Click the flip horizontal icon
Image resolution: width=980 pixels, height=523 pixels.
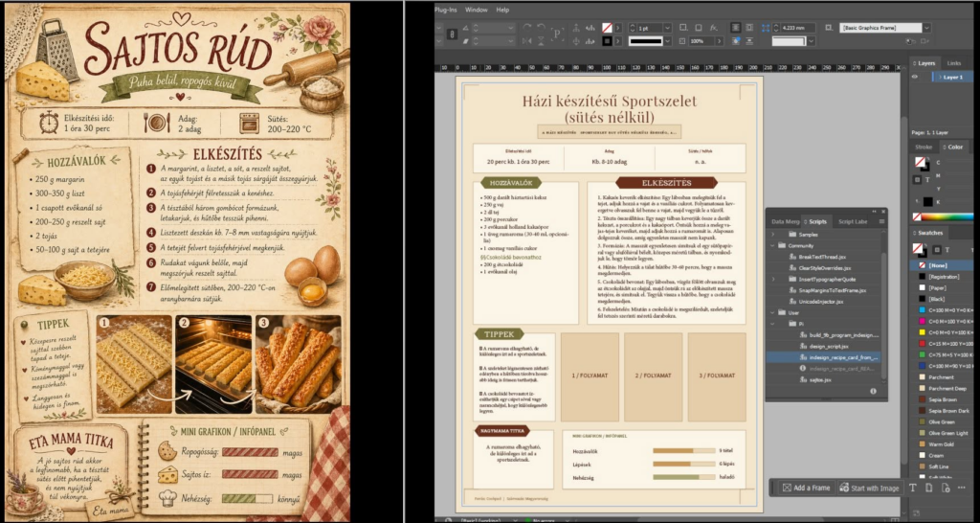pos(526,41)
